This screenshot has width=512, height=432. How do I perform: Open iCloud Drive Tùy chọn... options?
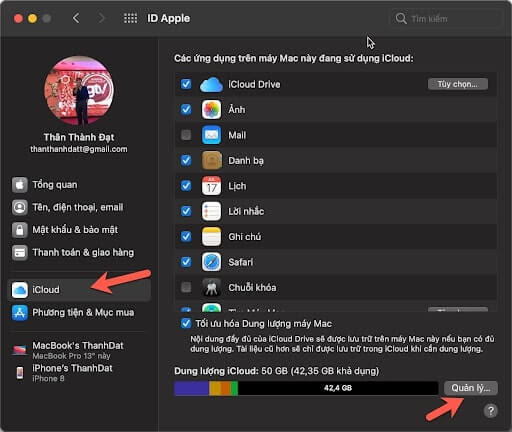(x=458, y=84)
